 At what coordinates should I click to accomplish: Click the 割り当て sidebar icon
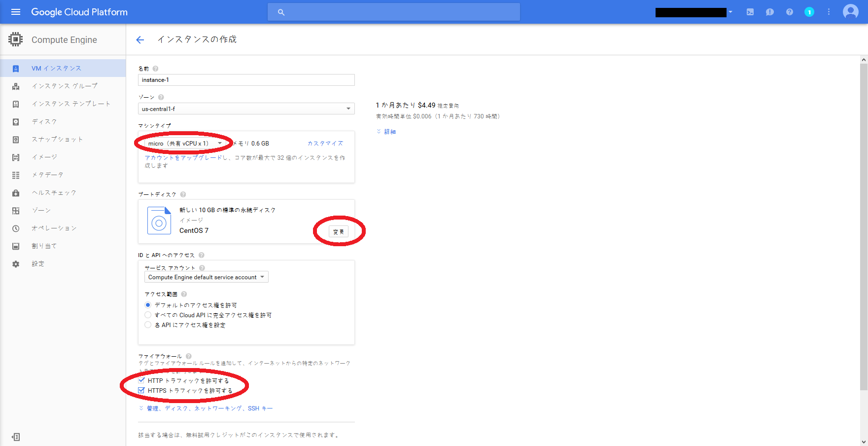click(x=16, y=246)
